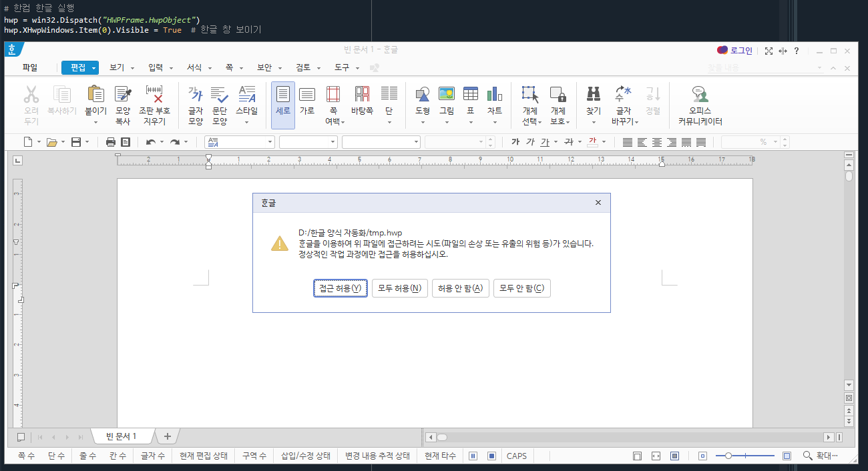Click the undo arrow icon
Viewport: 868px width, 471px height.
151,142
